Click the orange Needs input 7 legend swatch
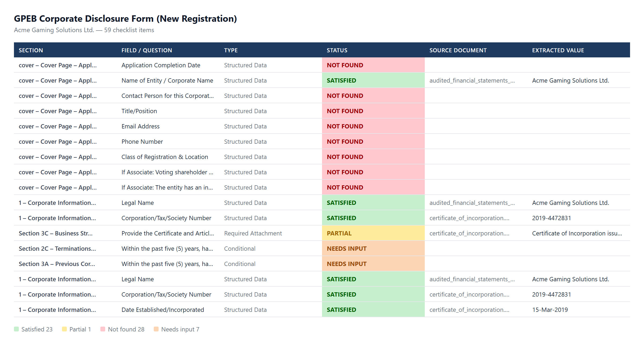The width and height of the screenshot is (644, 362). [156, 329]
